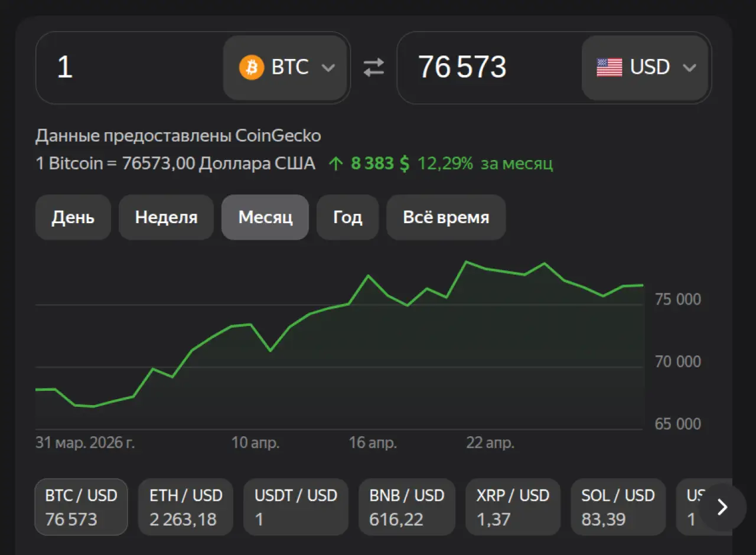The height and width of the screenshot is (555, 756).
Task: Select the SOL / USD pair card
Action: [618, 507]
